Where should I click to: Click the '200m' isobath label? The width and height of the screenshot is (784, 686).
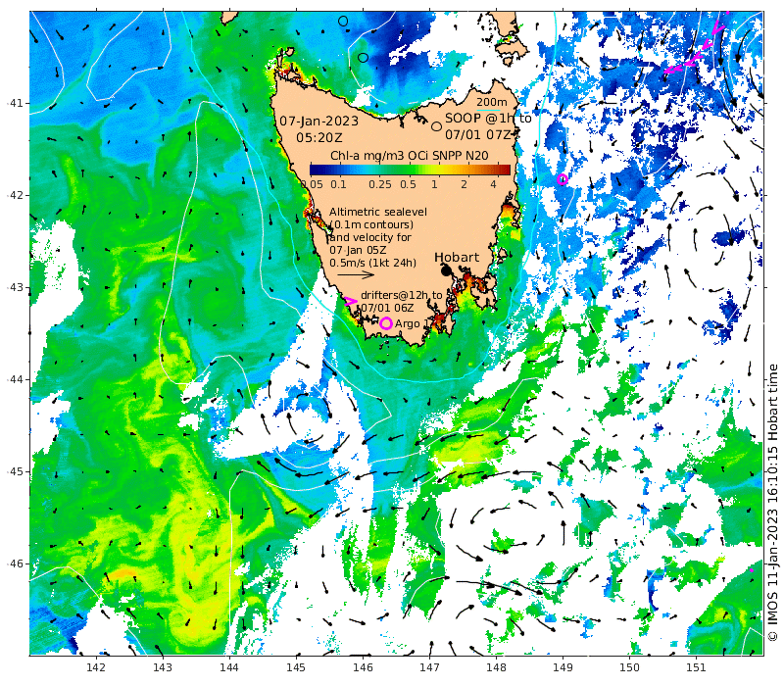click(x=491, y=102)
